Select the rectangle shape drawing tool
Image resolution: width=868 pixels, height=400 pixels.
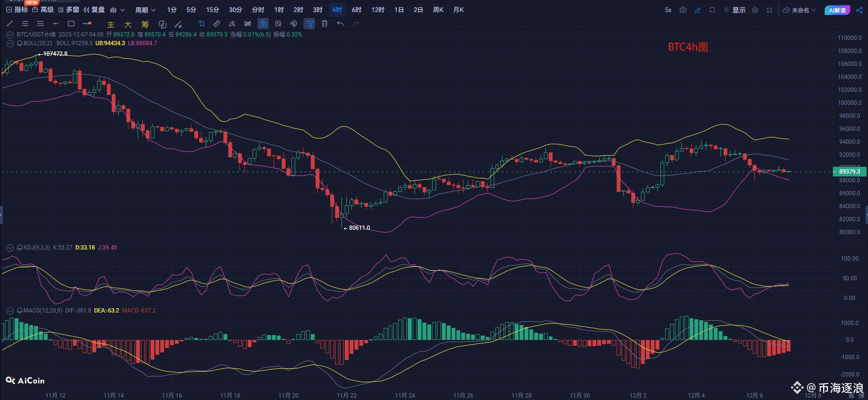[x=71, y=24]
